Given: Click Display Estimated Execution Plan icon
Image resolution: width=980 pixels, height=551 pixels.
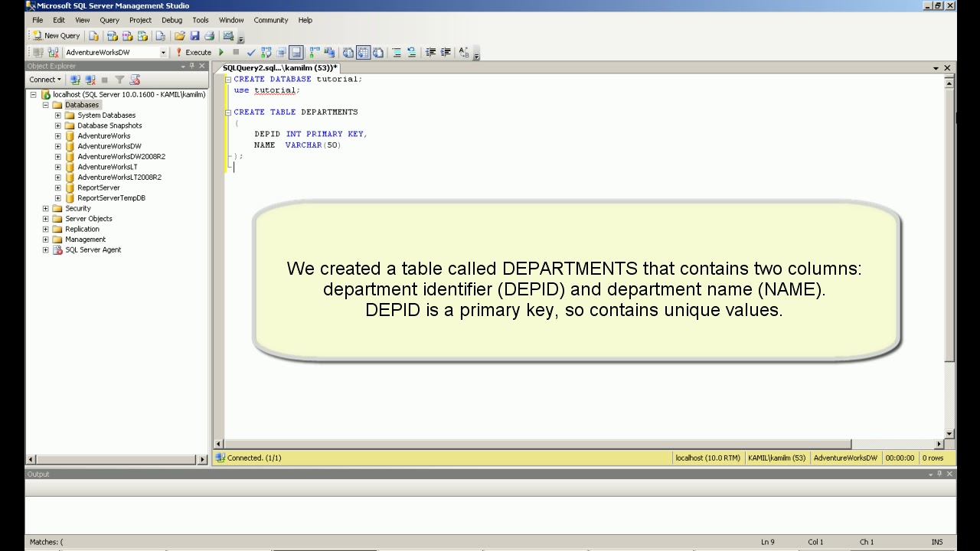Looking at the screenshot, I should pyautogui.click(x=266, y=53).
